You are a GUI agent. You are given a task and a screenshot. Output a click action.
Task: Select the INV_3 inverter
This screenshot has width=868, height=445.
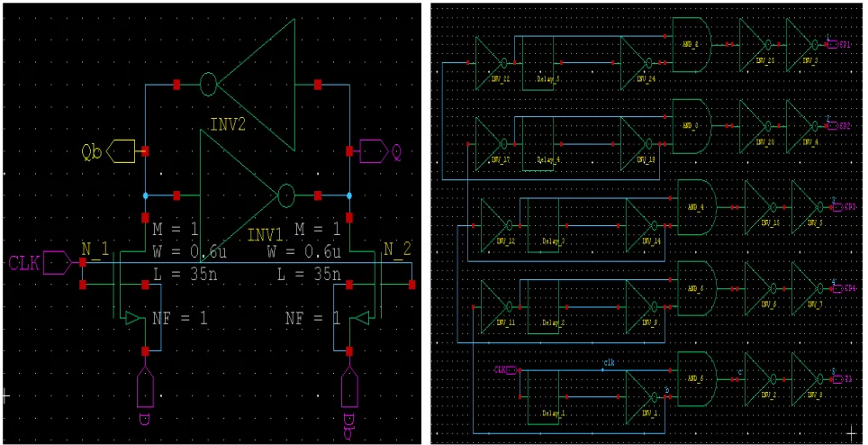(x=803, y=44)
